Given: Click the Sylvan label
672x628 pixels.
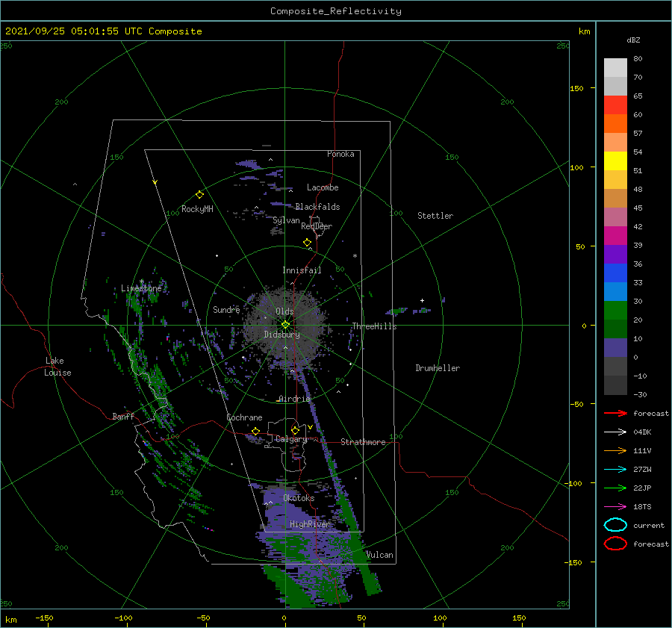Looking at the screenshot, I should 286,220.
